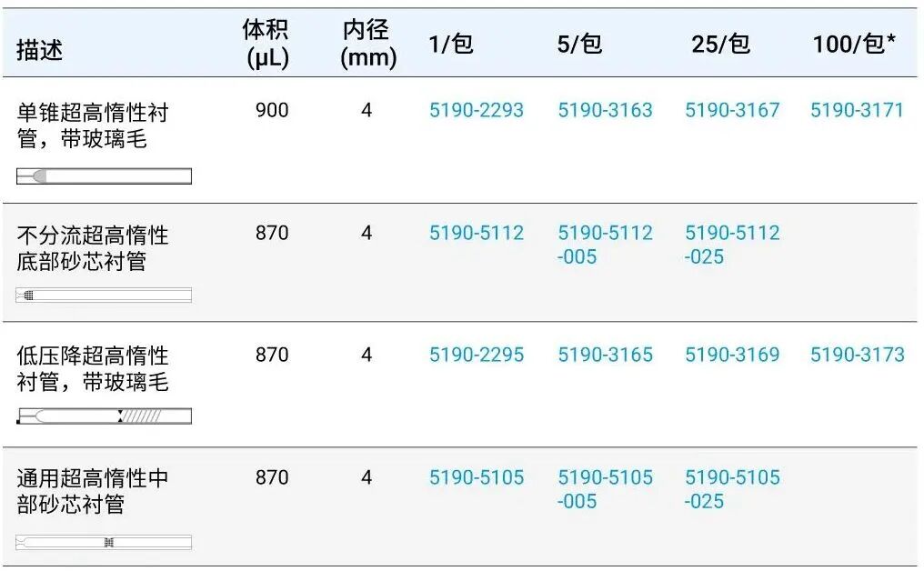Image resolution: width=924 pixels, height=571 pixels.
Task: Select the 5190-5105-005 link
Action: click(x=605, y=489)
